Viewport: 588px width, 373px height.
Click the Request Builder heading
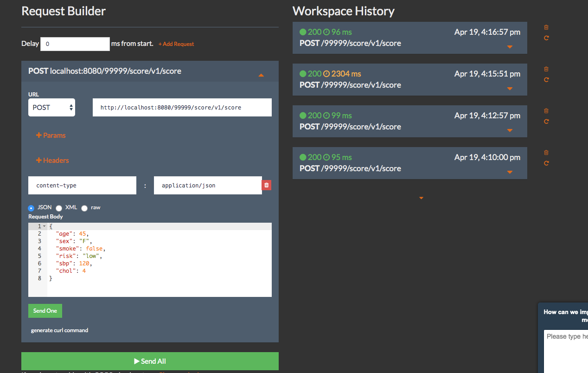[64, 11]
